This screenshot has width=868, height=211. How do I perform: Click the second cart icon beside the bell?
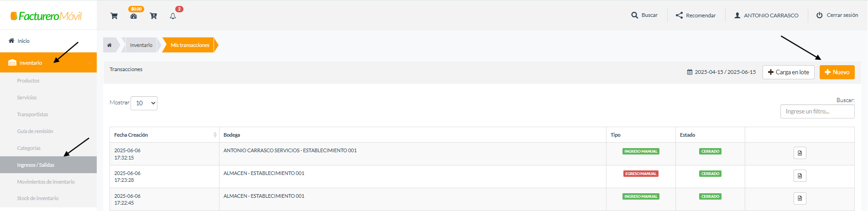tap(153, 16)
